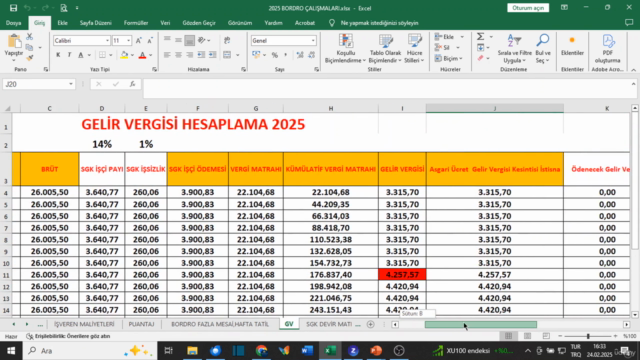Screen dimensions: 640x360
Task: Open the Genel number format dropdown
Action: pyautogui.click(x=313, y=40)
